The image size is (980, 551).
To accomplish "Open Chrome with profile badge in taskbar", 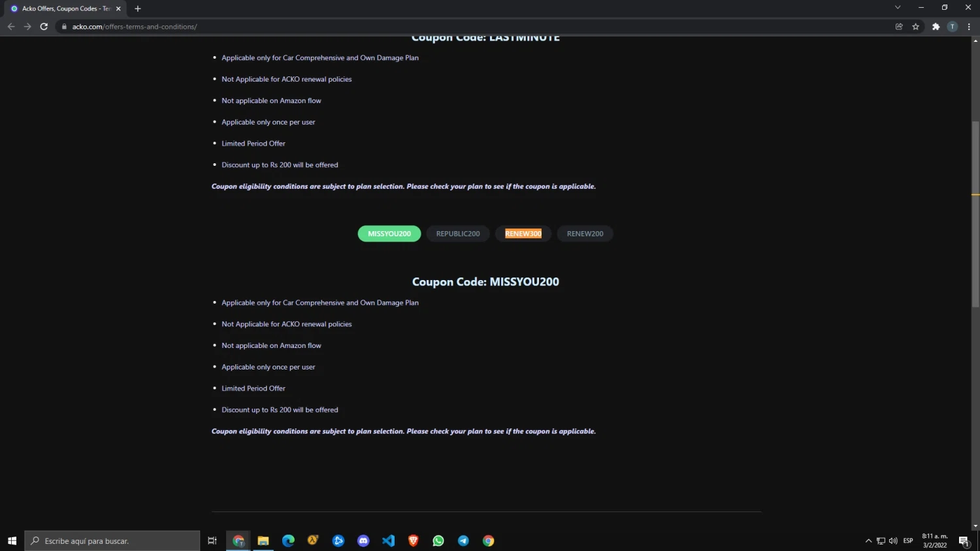I will pos(238,541).
